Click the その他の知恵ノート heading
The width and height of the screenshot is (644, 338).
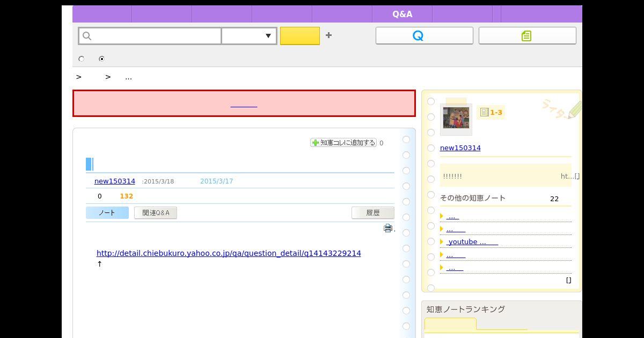coord(473,198)
